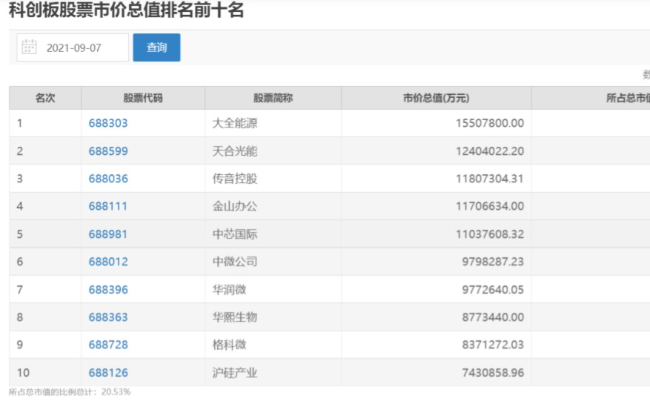Image resolution: width=650 pixels, height=404 pixels.
Task: Click market value 11807304.31
Action: point(490,179)
